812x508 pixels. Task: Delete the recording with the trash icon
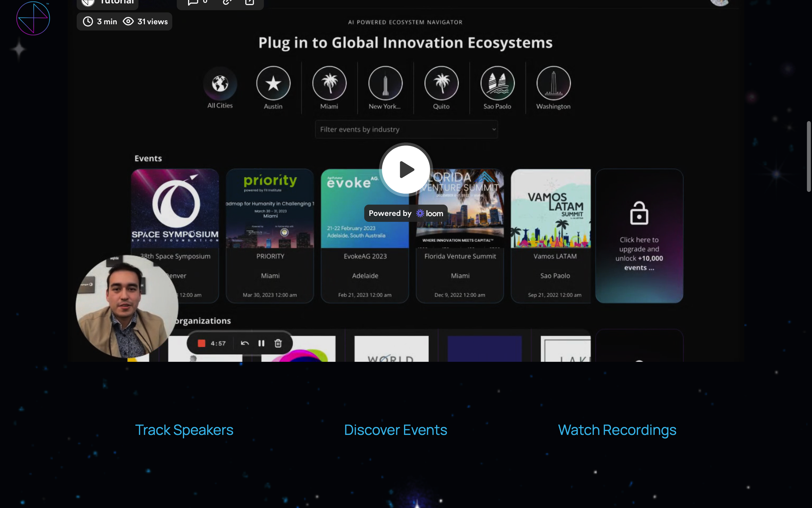point(278,343)
